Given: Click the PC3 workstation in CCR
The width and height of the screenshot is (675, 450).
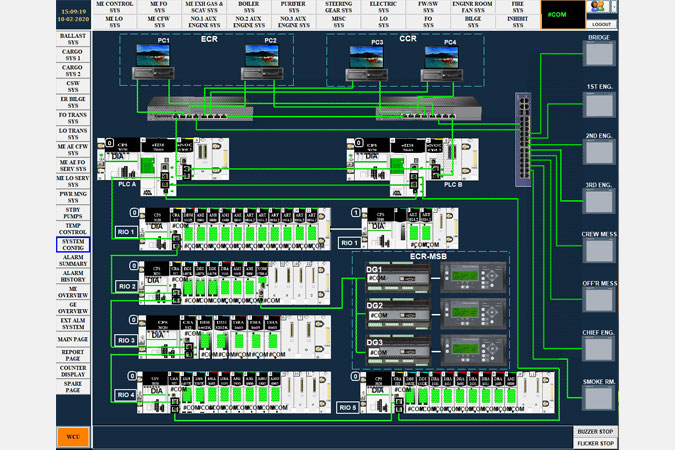Looking at the screenshot, I should tap(366, 63).
